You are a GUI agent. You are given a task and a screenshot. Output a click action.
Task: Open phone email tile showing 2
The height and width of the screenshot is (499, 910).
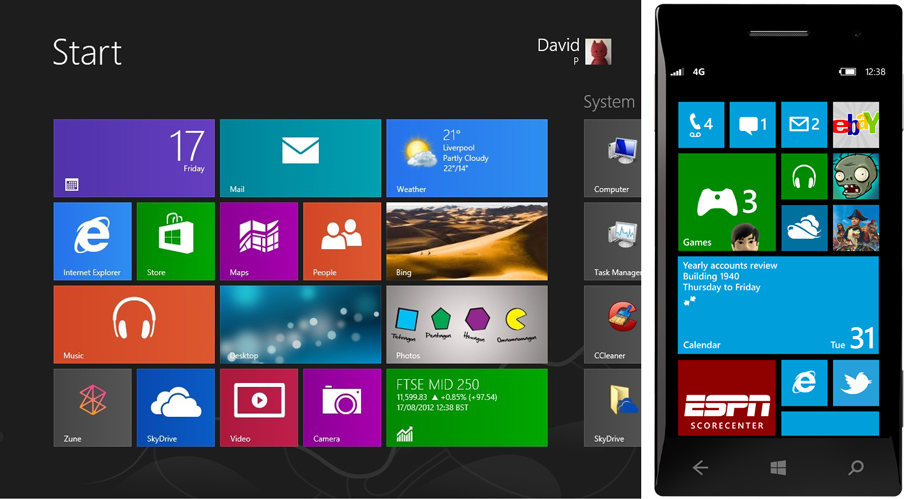point(804,125)
